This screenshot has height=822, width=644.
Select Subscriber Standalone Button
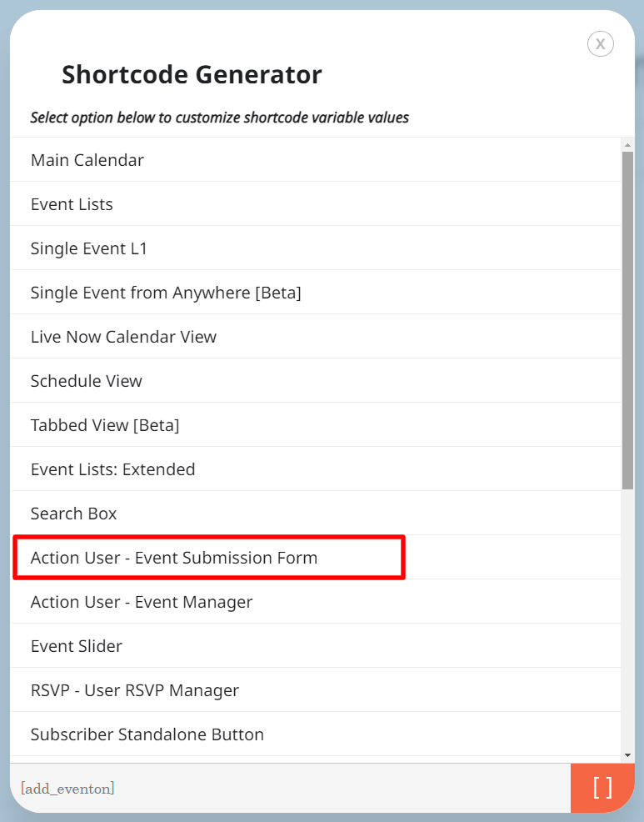point(147,734)
